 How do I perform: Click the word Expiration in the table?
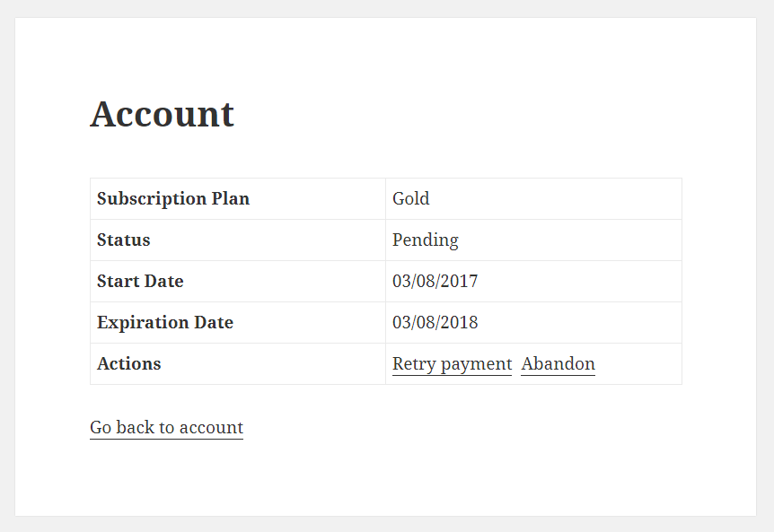[143, 323]
